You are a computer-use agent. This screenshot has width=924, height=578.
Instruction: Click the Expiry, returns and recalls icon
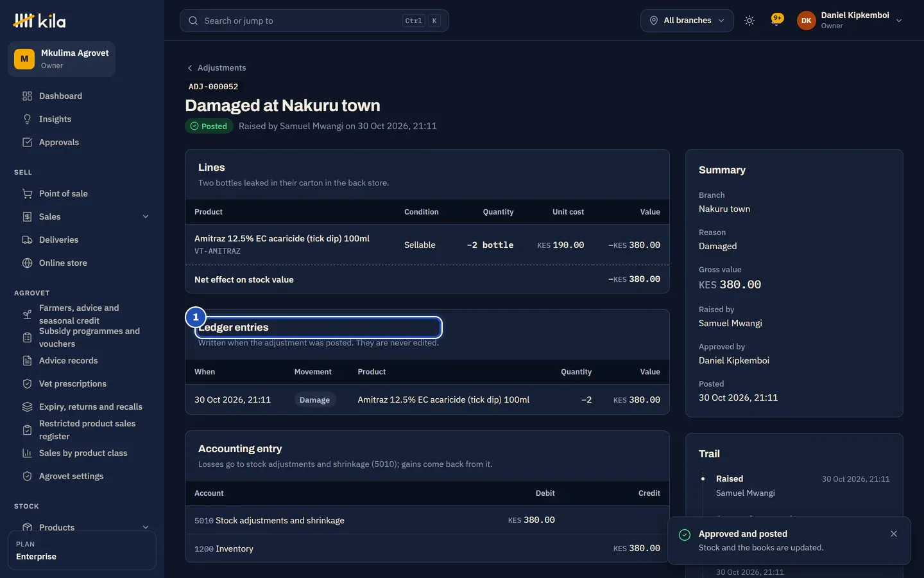(27, 407)
